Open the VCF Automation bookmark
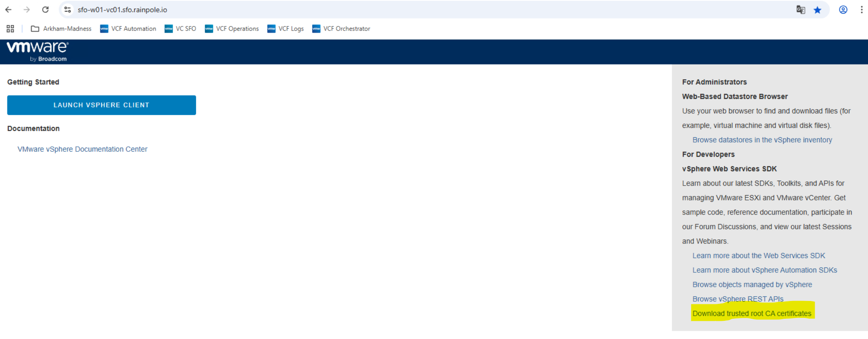Image resolution: width=868 pixels, height=339 pixels. pos(128,29)
